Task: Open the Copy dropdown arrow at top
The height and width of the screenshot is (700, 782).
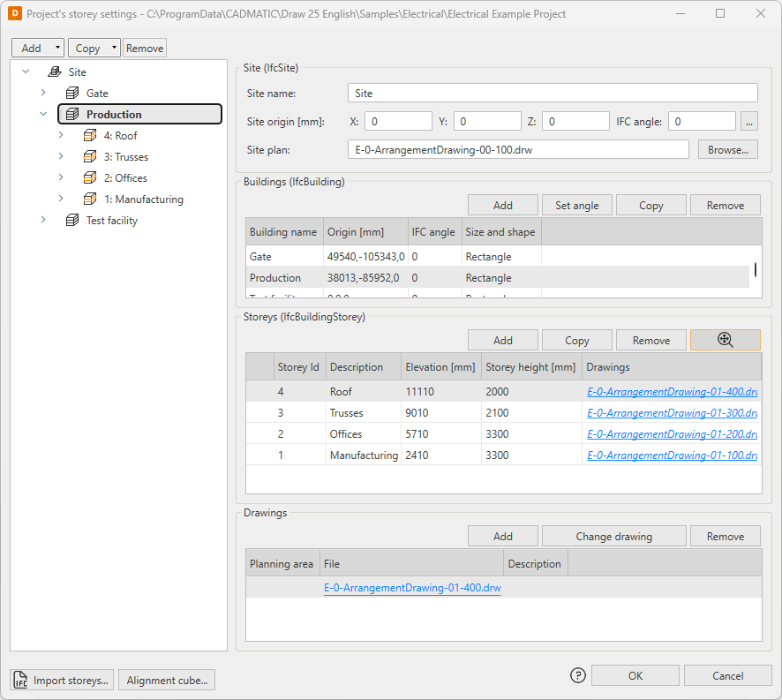Action: [114, 49]
